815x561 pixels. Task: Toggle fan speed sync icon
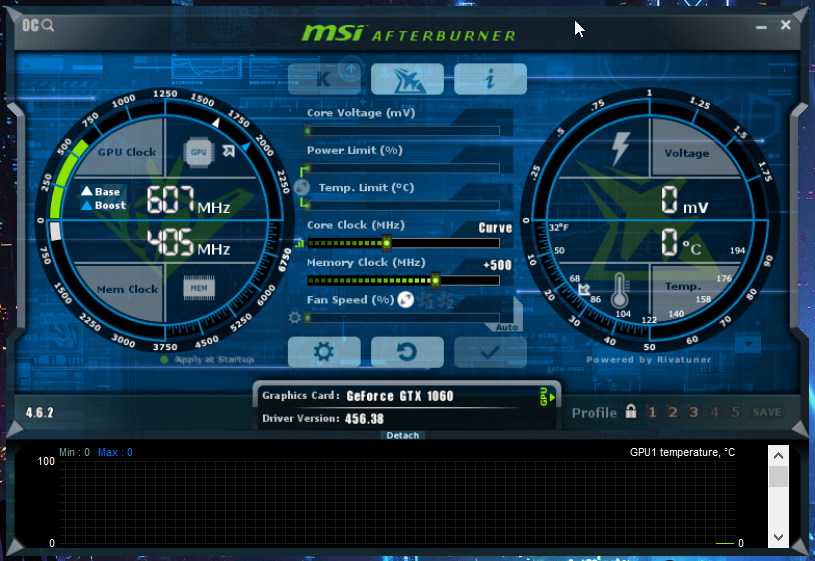405,299
